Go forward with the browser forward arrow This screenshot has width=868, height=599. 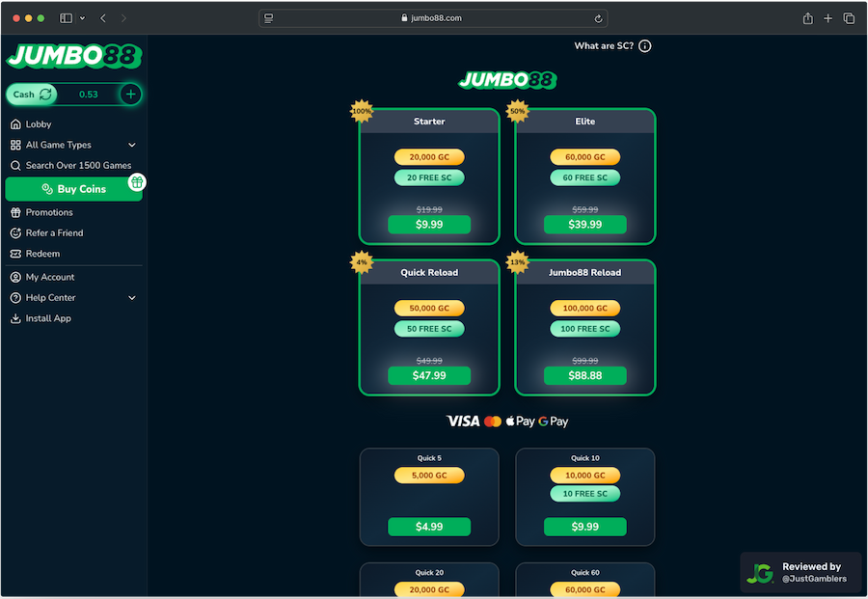123,18
